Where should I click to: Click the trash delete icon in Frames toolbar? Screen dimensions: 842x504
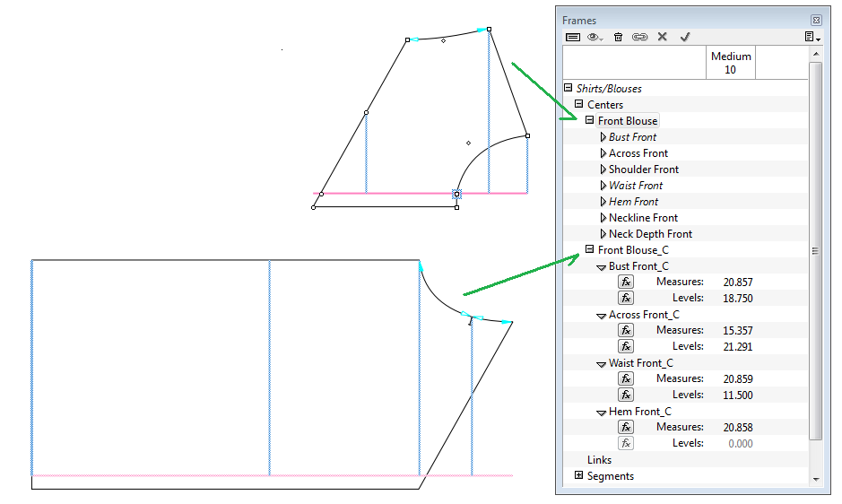coord(618,37)
